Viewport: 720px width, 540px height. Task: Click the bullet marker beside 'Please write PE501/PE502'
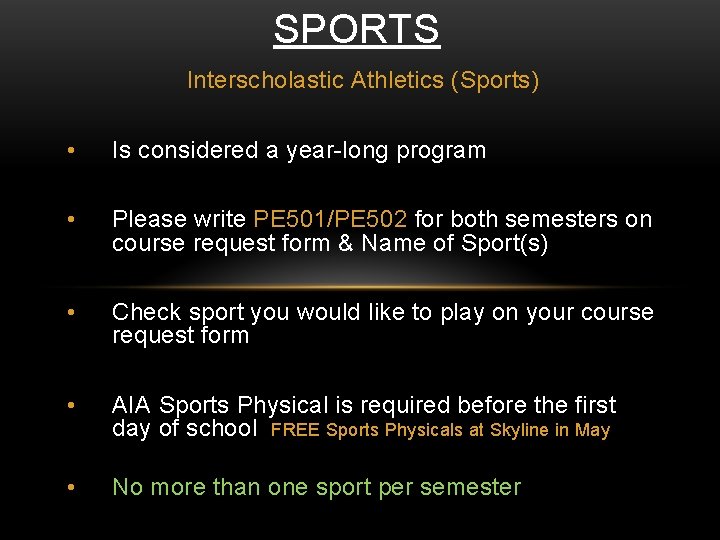click(69, 220)
